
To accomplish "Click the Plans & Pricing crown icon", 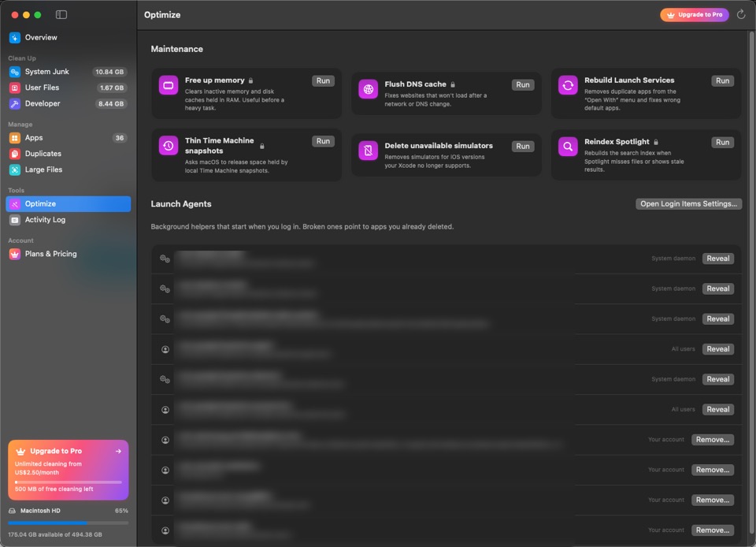I will pyautogui.click(x=15, y=254).
